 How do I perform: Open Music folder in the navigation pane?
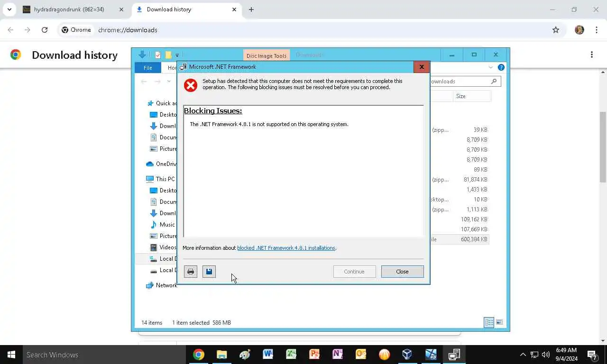coord(163,225)
